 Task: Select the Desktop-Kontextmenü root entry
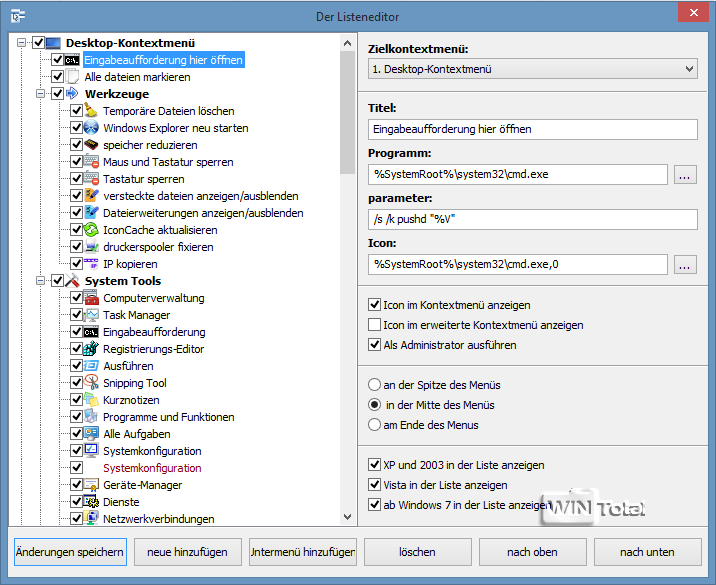click(130, 43)
